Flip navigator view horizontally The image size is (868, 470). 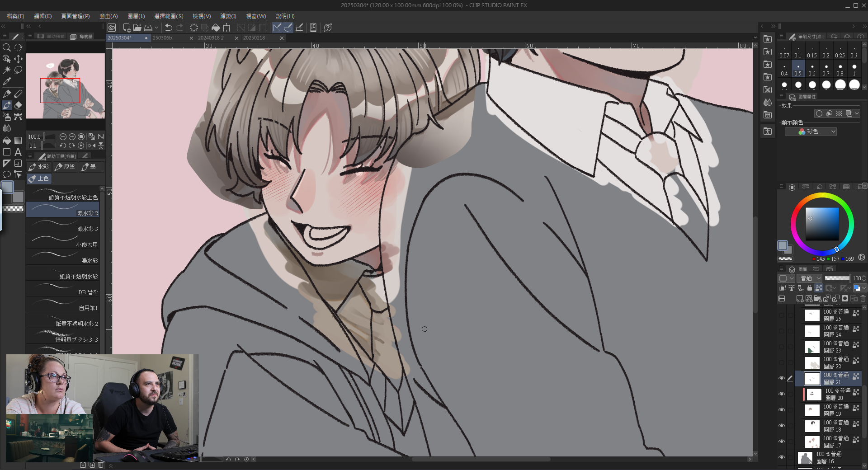point(92,146)
